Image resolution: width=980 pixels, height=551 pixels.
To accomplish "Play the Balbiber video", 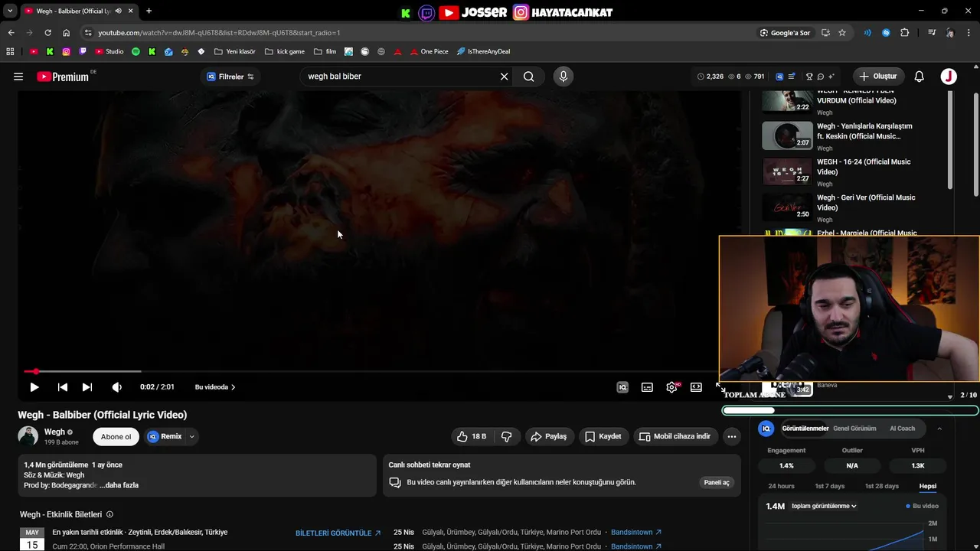I will (x=34, y=387).
